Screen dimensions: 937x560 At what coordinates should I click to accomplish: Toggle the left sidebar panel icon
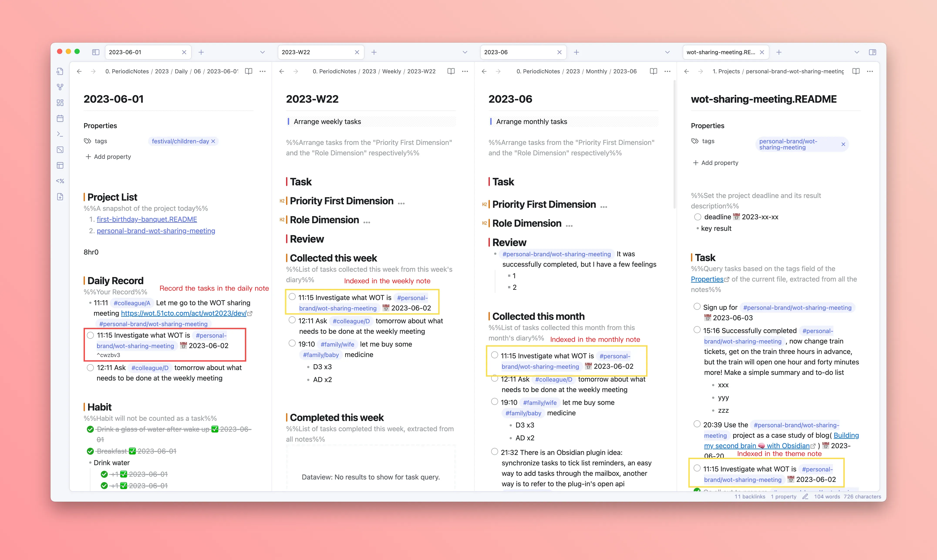pos(96,52)
